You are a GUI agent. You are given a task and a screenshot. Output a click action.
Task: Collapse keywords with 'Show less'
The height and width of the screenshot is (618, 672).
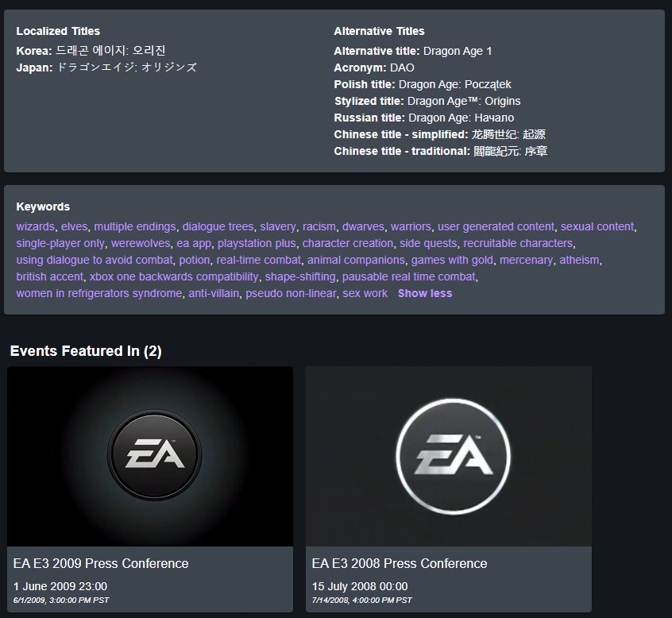[x=425, y=294]
